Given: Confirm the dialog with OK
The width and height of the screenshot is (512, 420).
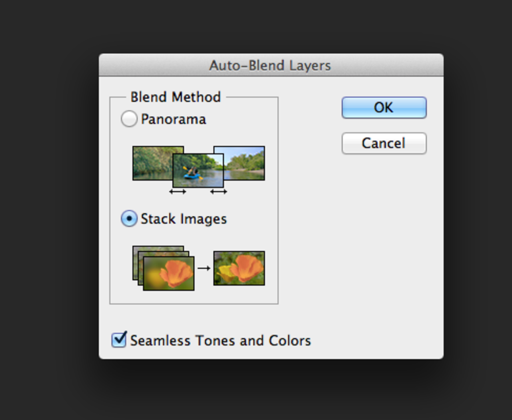Looking at the screenshot, I should coord(384,107).
